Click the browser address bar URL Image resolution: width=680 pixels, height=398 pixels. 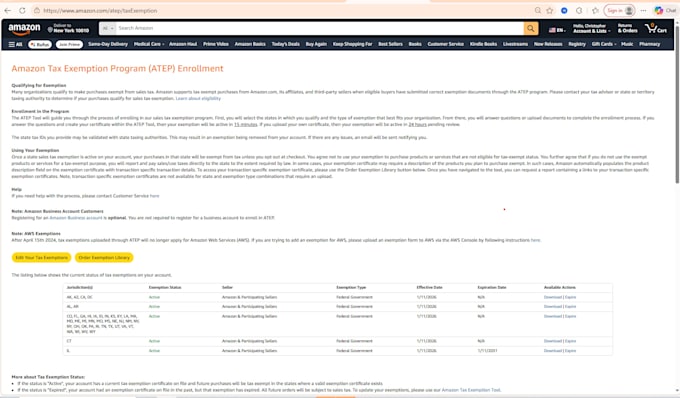[101, 10]
